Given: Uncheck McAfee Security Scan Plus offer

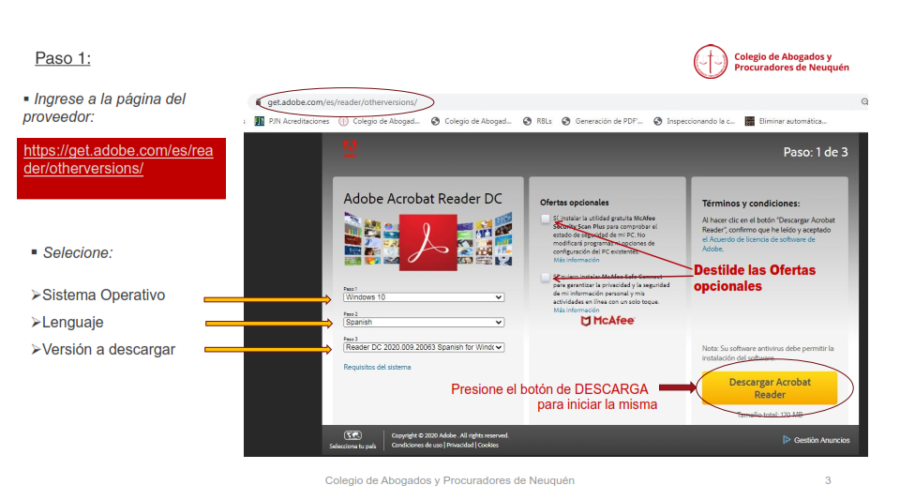Looking at the screenshot, I should click(x=545, y=219).
